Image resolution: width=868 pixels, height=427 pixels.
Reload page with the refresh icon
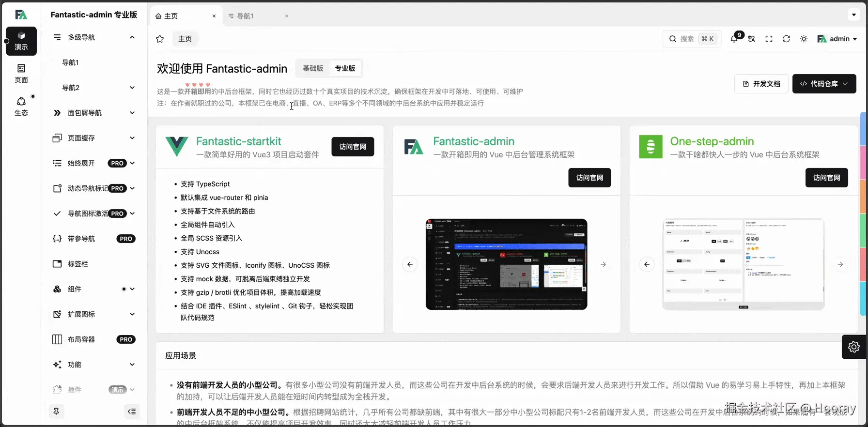787,39
